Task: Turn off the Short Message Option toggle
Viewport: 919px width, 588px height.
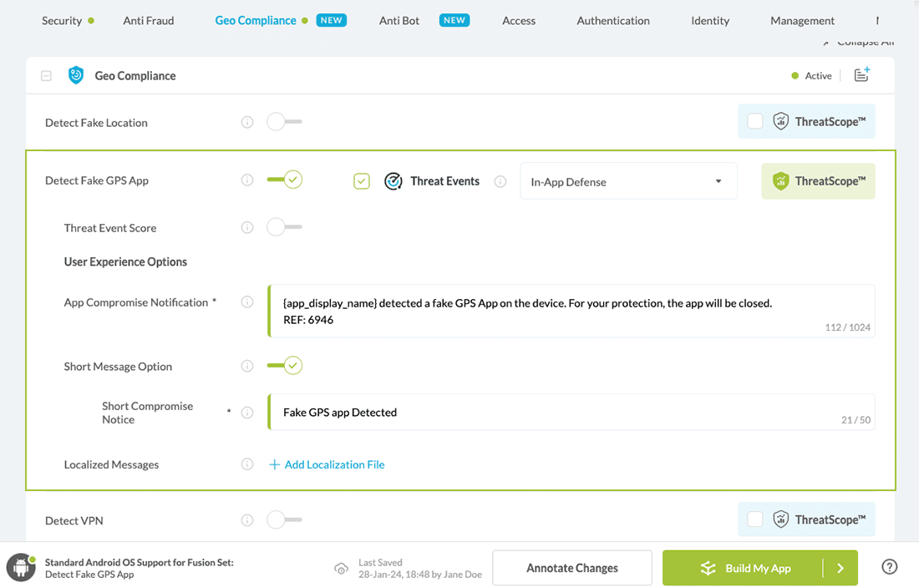Action: tap(284, 366)
